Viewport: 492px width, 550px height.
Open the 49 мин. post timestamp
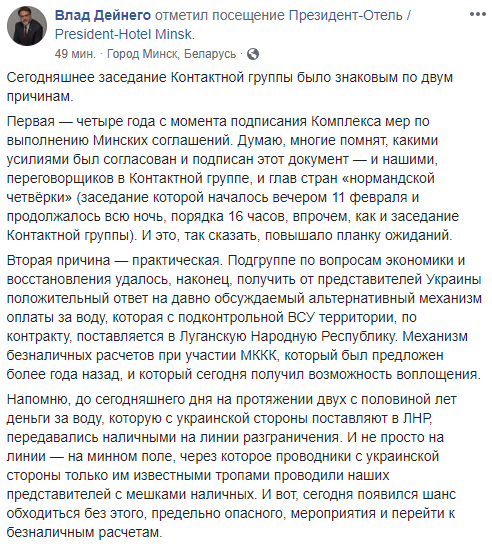(75, 54)
